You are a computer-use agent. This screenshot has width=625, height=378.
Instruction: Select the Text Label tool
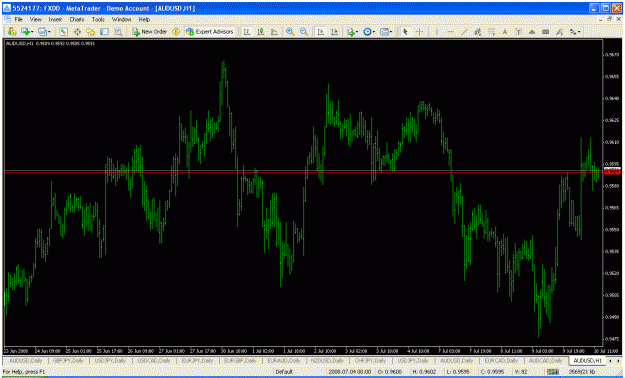point(519,32)
